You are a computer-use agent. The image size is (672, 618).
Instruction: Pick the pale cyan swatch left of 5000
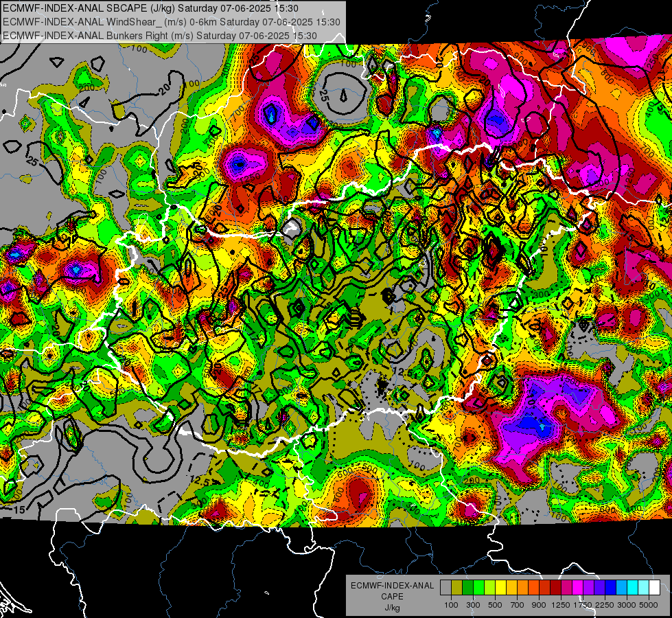click(643, 588)
